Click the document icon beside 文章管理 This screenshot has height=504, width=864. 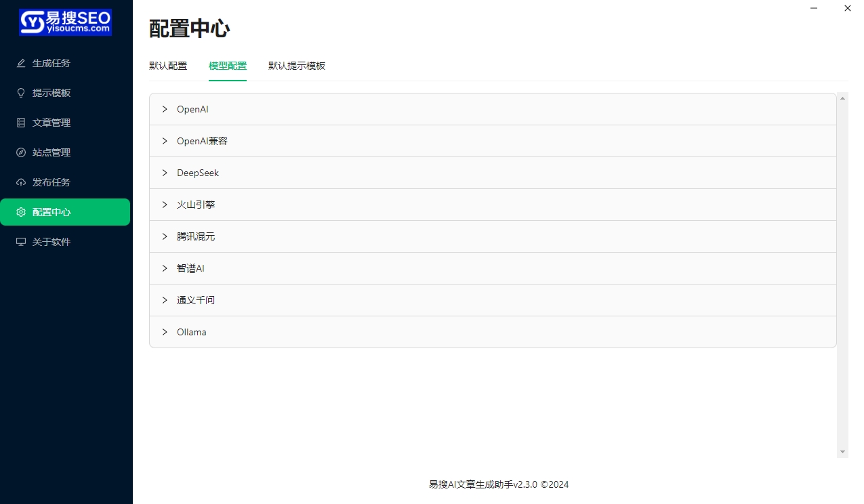pos(21,123)
